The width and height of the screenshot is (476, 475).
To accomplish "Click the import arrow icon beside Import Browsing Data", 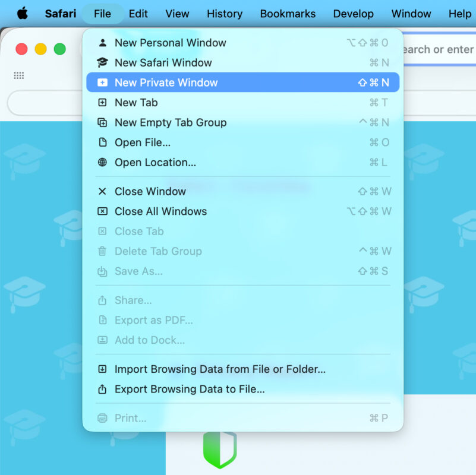I will coord(102,369).
